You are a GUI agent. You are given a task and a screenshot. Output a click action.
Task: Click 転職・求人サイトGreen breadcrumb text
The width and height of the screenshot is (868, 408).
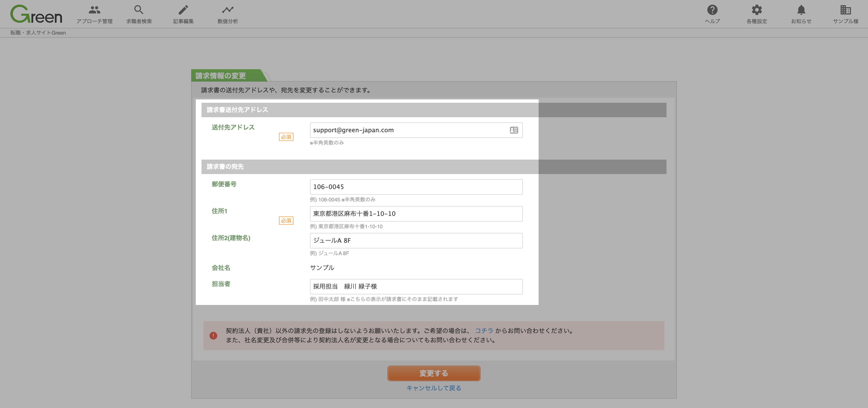pos(38,33)
